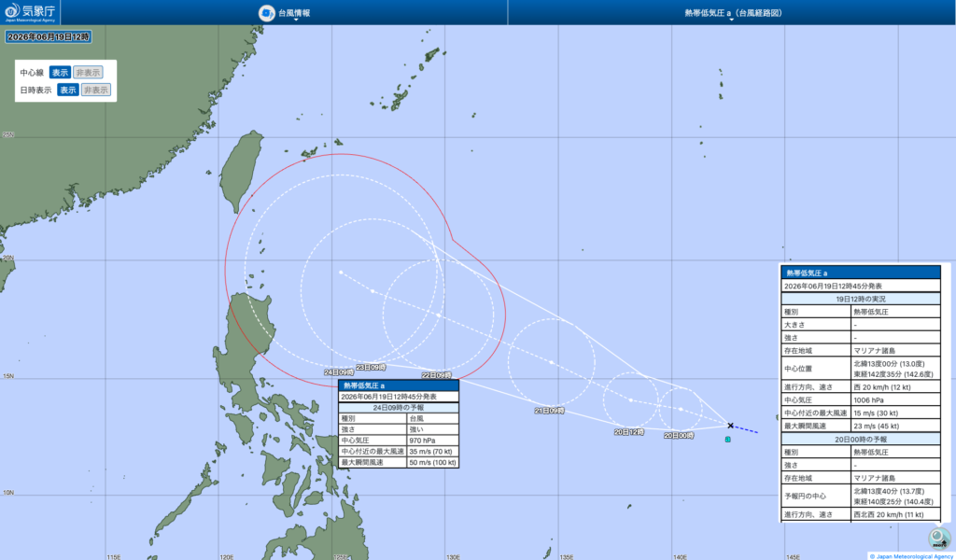Click the 22日09時 forecast time label
Screen dimensions: 956x560
click(437, 375)
